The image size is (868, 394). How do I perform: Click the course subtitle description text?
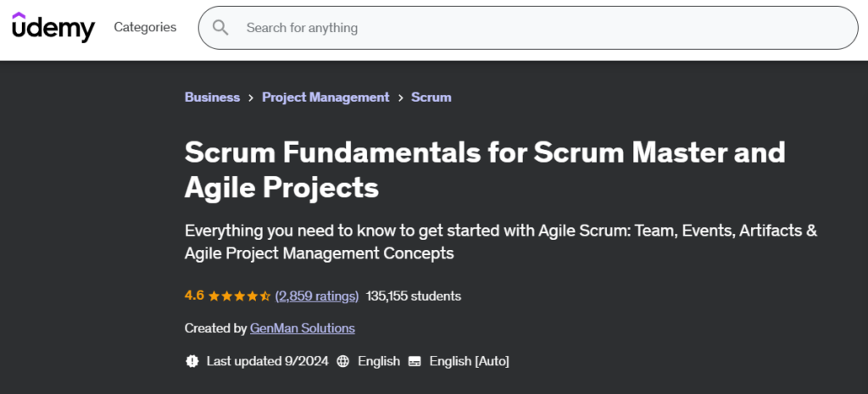(500, 241)
